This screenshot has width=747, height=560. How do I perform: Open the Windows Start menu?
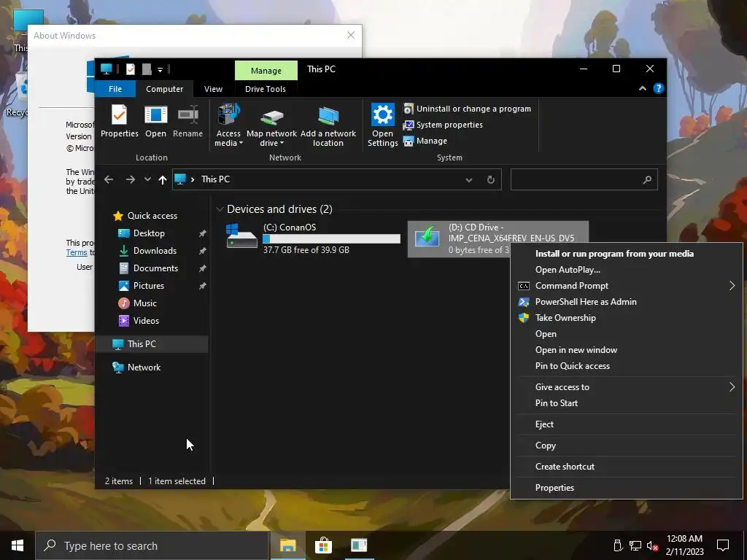[18, 545]
